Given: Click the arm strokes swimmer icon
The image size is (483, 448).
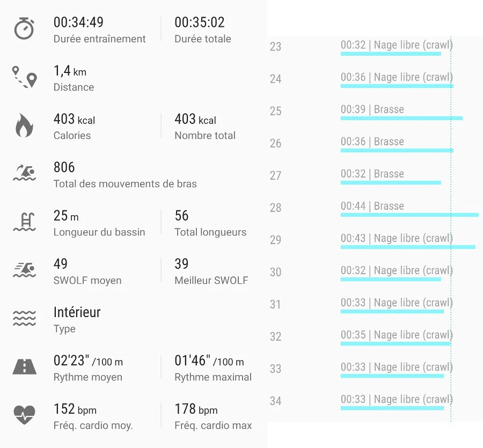Looking at the screenshot, I should (24, 173).
